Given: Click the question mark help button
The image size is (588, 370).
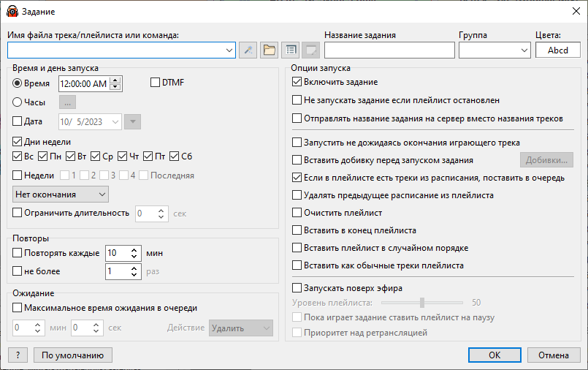Looking at the screenshot, I should [18, 355].
